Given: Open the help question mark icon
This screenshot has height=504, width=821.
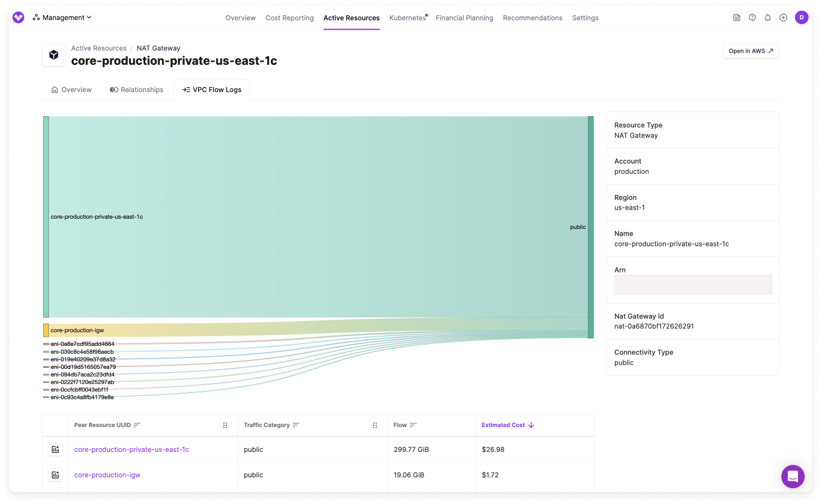Looking at the screenshot, I should tap(753, 18).
